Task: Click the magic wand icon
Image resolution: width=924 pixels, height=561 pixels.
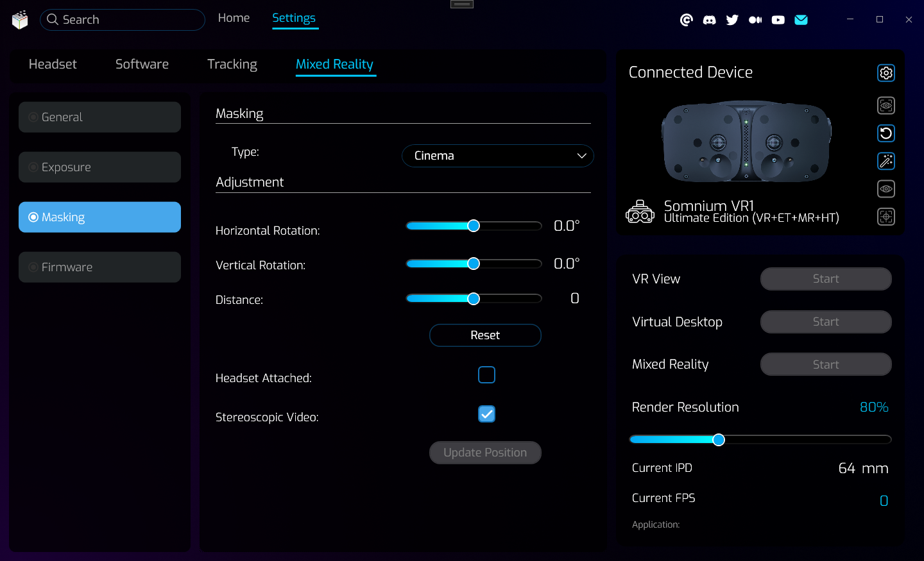Action: (x=886, y=161)
